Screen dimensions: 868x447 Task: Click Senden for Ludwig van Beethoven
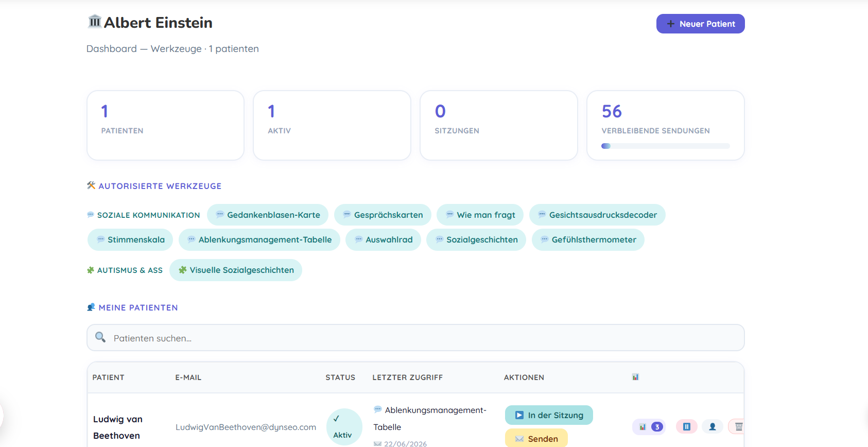[536, 439]
